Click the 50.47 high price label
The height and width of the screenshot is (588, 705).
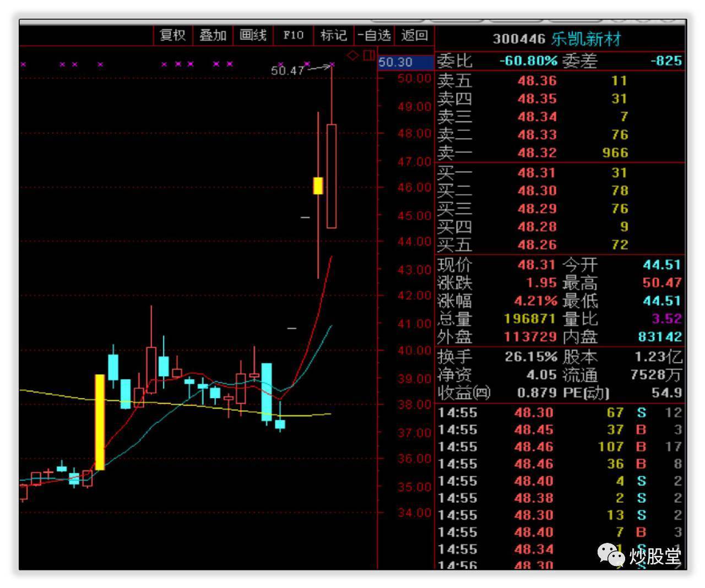(x=287, y=70)
